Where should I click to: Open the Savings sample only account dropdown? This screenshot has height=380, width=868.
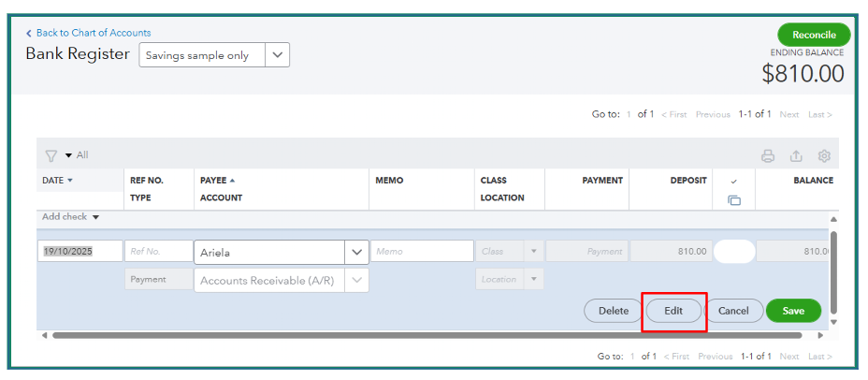click(x=277, y=55)
